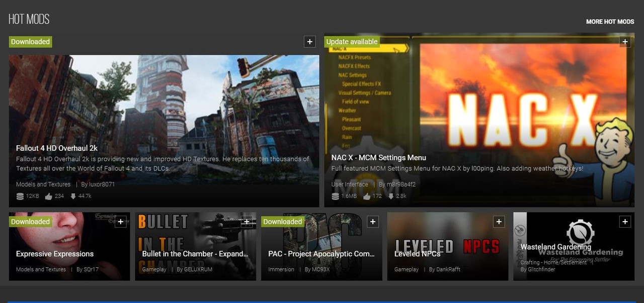Click author GELUXRUM

(x=198, y=269)
